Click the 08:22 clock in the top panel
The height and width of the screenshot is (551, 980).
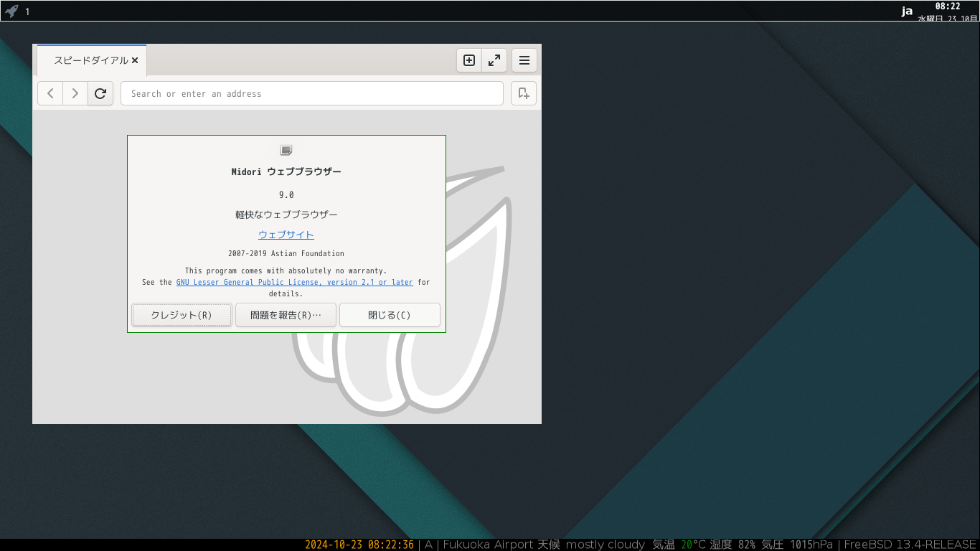pos(947,6)
